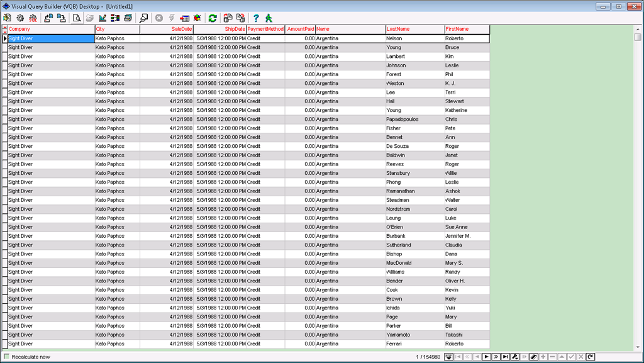Click the printer icon in toolbar

[x=128, y=18]
